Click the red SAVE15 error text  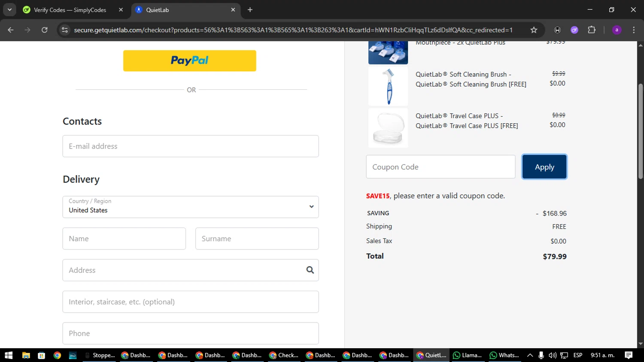click(x=378, y=196)
